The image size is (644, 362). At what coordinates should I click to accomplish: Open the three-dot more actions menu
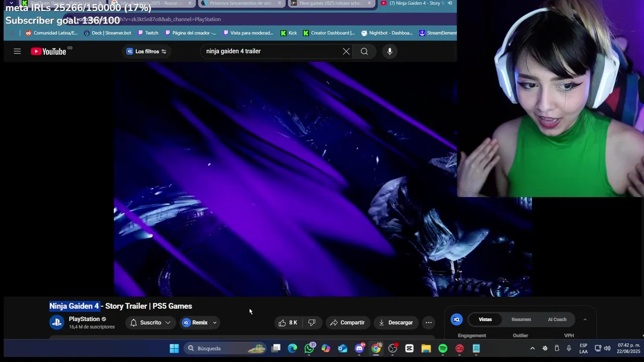429,323
